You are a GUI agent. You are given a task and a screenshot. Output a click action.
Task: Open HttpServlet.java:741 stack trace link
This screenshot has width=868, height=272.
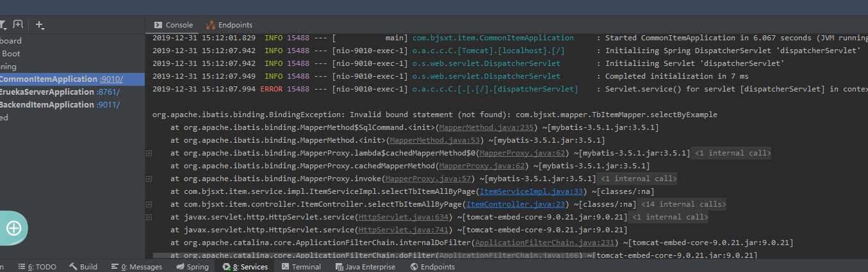(x=403, y=230)
